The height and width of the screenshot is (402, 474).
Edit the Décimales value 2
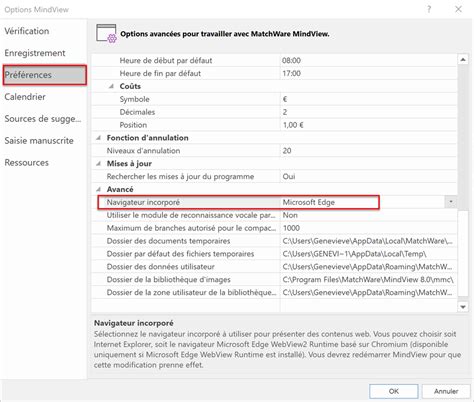(x=285, y=112)
